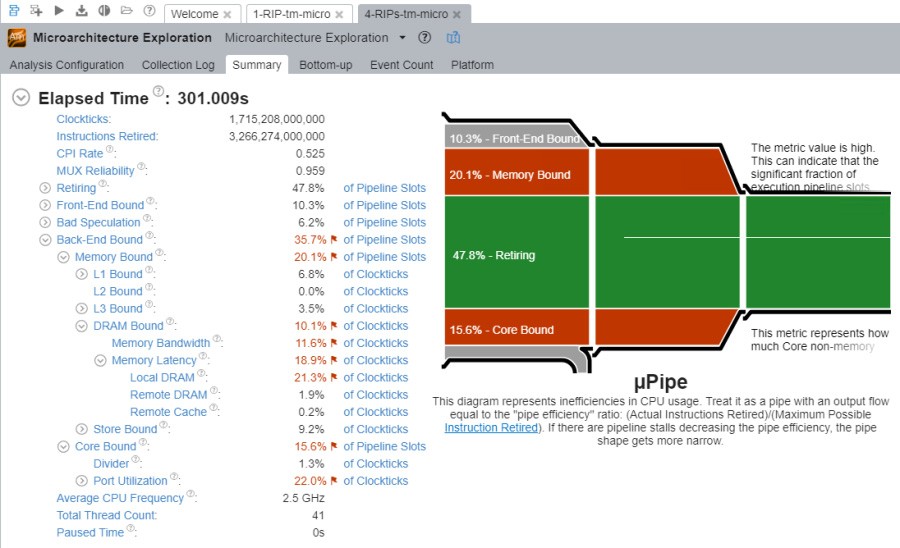Click the help icon beside viewpoint dropdown
The width and height of the screenshot is (900, 548).
point(424,38)
